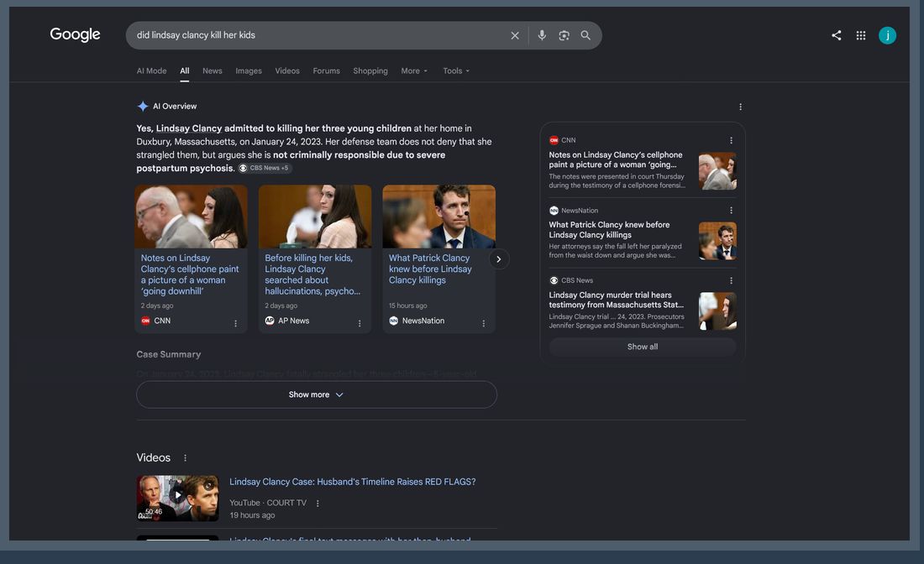This screenshot has height=564, width=924.
Task: Open options for AP News carousel card
Action: [360, 323]
